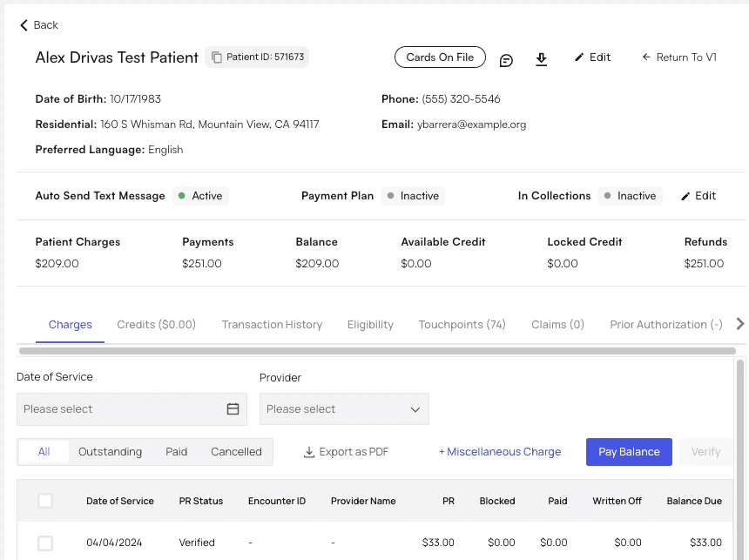Open calendar in Date of Service field
Screen dimensions: 749x560
[233, 408]
